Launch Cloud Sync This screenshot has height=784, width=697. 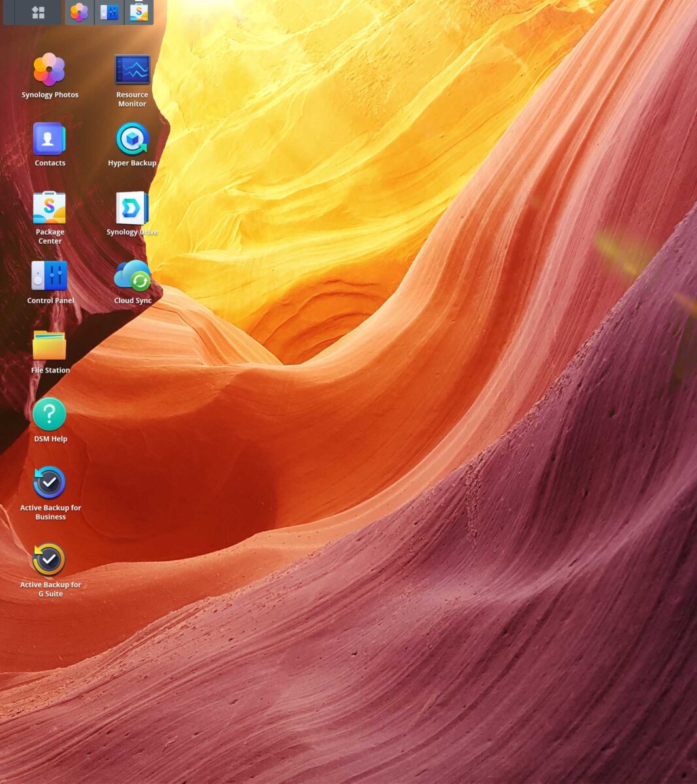point(132,276)
